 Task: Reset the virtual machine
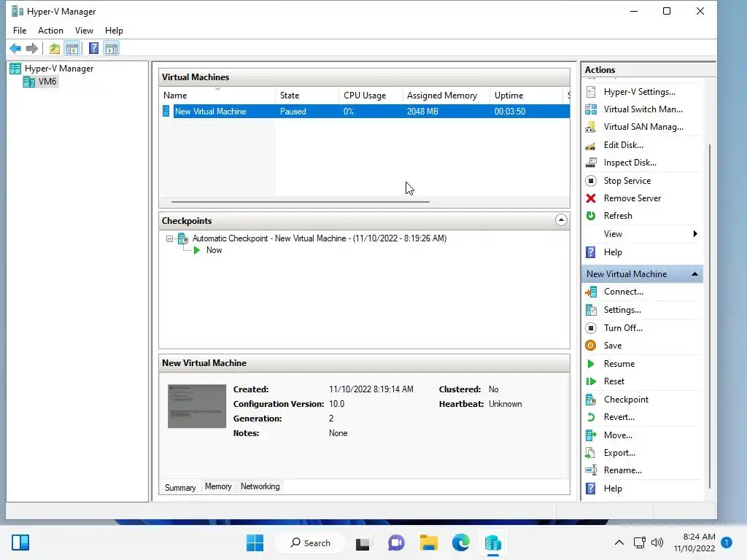[614, 381]
